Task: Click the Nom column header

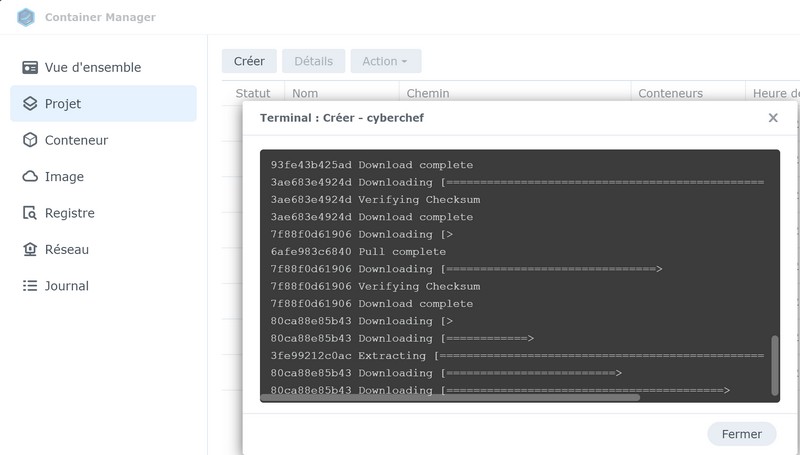Action: 306,93
